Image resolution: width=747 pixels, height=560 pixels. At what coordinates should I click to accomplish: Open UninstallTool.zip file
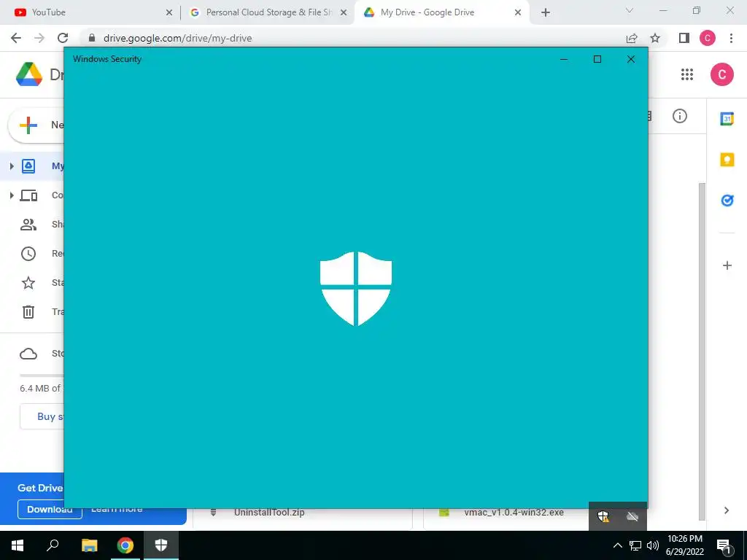click(x=269, y=513)
